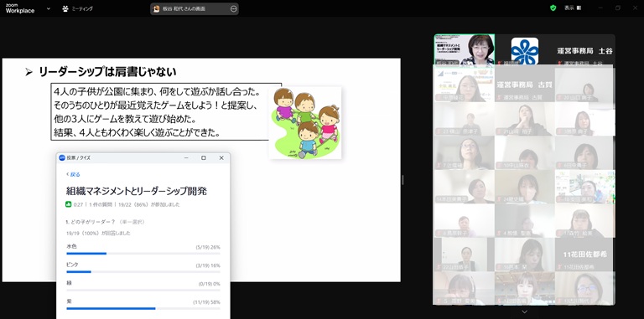The image size is (644, 319).
Task: Click the 緑 option label
Action: pos(69,283)
